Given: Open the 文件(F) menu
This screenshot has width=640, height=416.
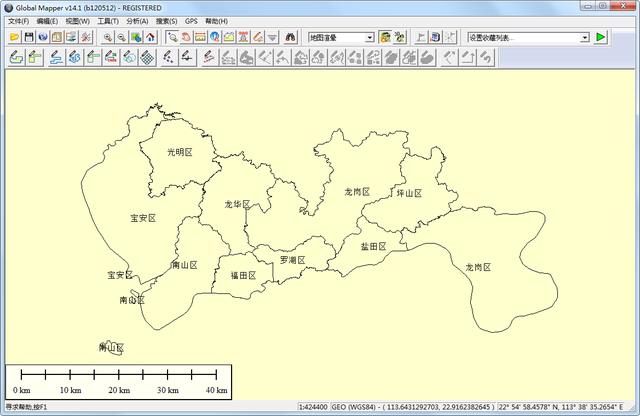Looking at the screenshot, I should (x=18, y=20).
